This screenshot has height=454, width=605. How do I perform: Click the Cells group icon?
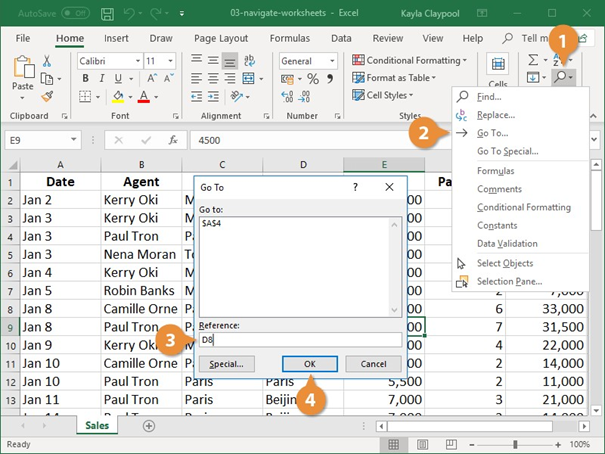[x=498, y=64]
